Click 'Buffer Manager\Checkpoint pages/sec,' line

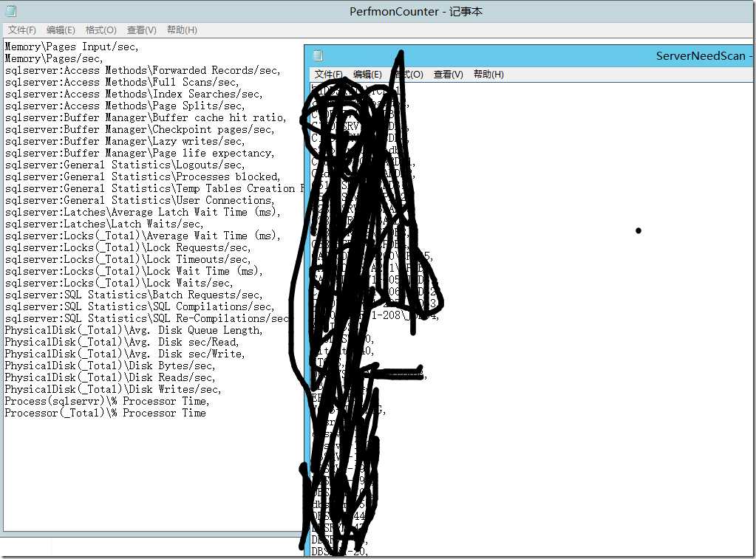(140, 130)
